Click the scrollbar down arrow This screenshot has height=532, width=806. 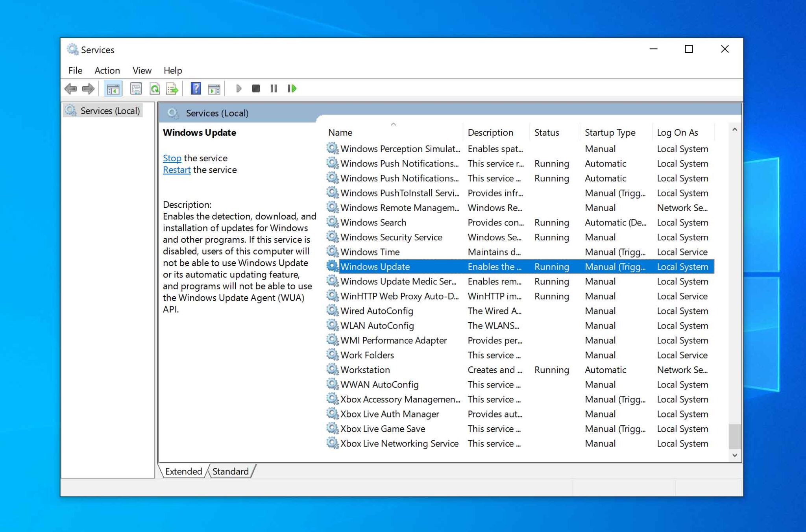pos(734,455)
